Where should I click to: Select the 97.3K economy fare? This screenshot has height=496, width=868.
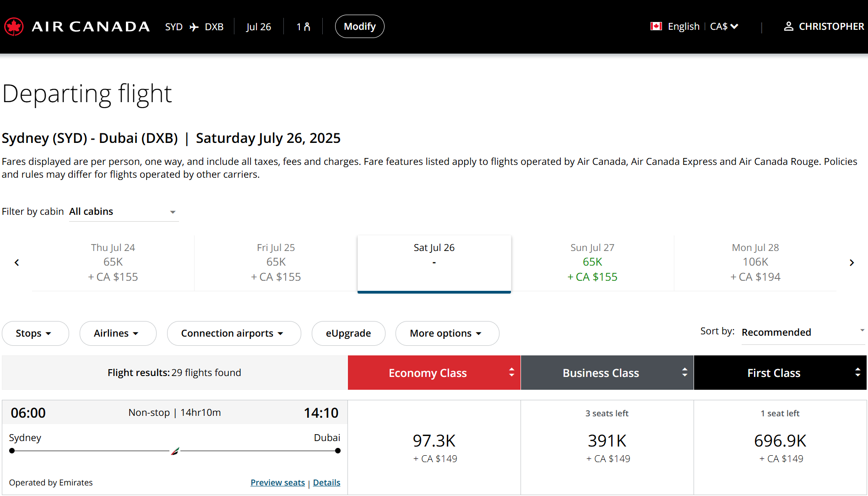[434, 447]
